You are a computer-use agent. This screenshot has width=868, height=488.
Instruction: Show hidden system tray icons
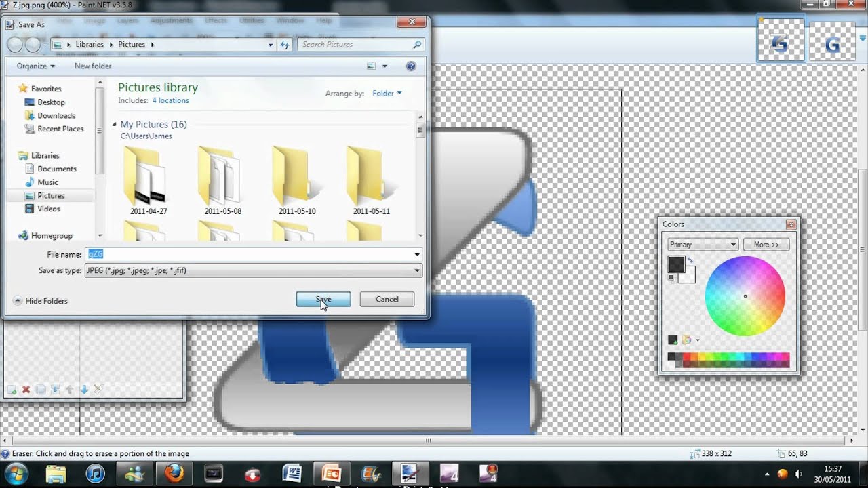pos(767,474)
